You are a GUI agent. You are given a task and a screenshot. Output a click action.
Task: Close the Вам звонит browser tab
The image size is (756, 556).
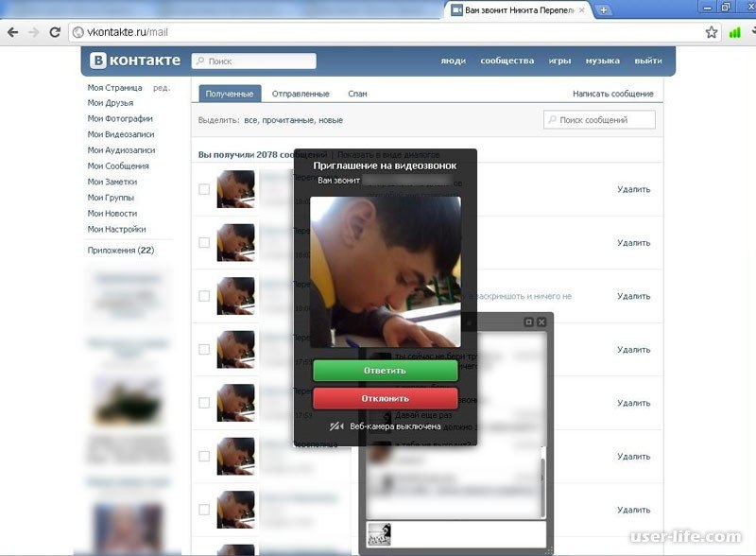(x=582, y=9)
